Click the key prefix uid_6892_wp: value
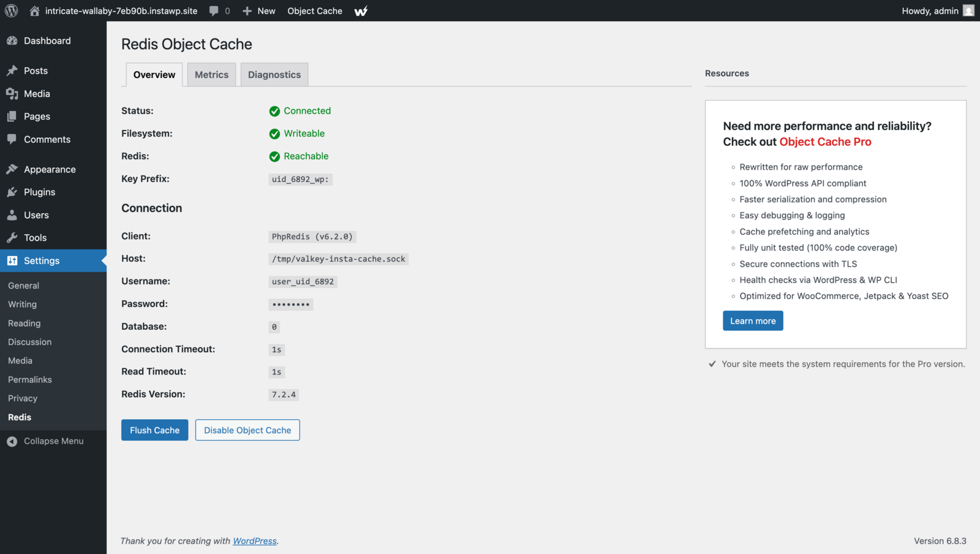 coord(300,180)
